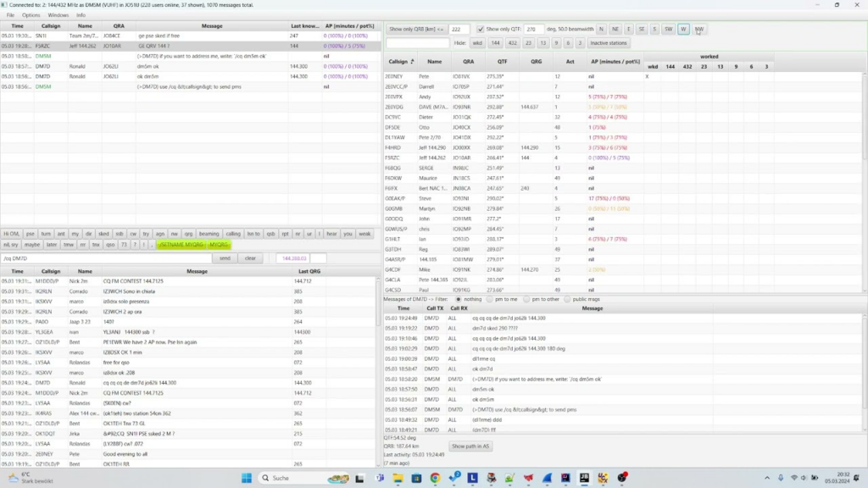868x488 pixels.
Task: Select YL3GEA 'YL3ANJ 144300 ssb' message row
Action: [x=188, y=332]
